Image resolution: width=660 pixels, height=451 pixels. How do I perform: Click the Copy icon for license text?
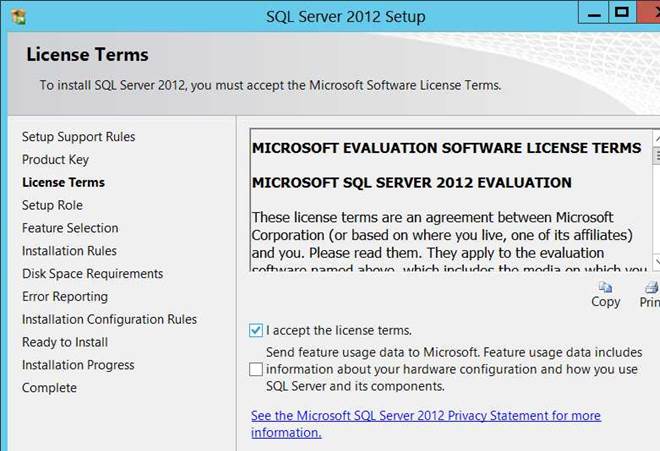[x=605, y=288]
